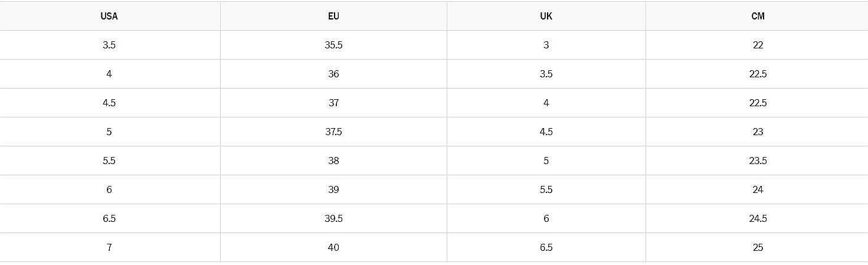Choose the 24 CM cell
The width and height of the screenshot is (868, 265).
point(758,190)
